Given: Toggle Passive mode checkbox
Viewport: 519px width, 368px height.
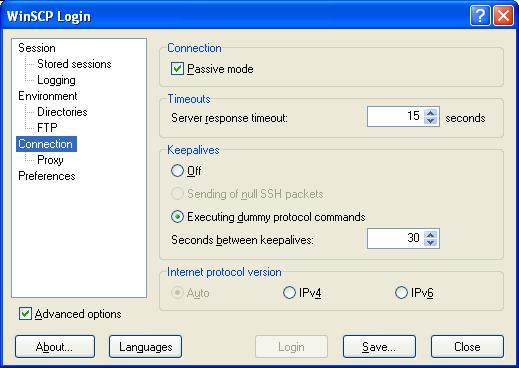Looking at the screenshot, I should (177, 69).
